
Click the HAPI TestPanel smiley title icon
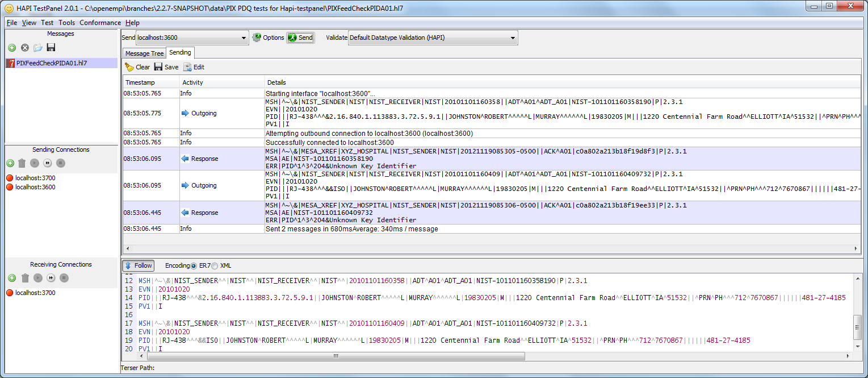(x=9, y=9)
